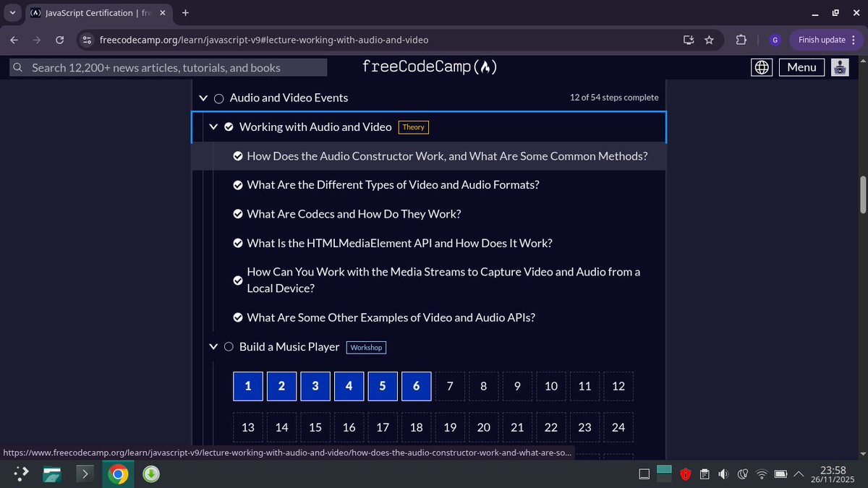This screenshot has height=488, width=868.
Task: Click the page vertical scrollbar thumb
Action: (x=862, y=194)
